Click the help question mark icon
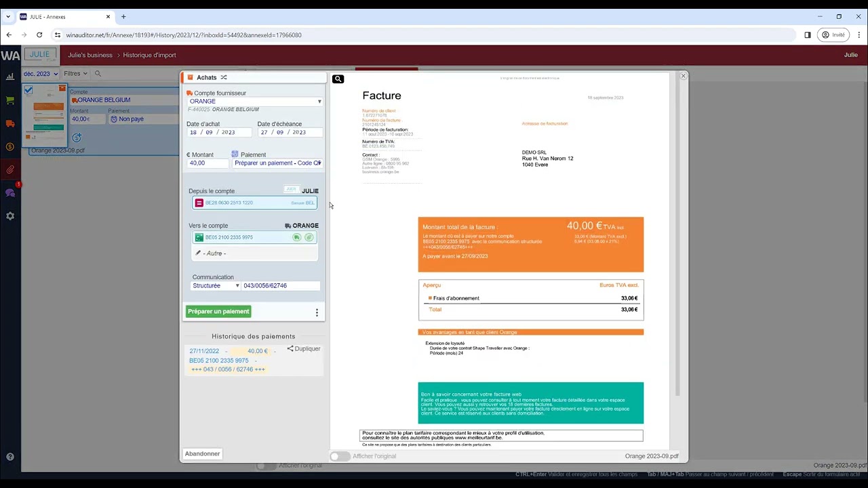This screenshot has height=488, width=868. [x=10, y=457]
